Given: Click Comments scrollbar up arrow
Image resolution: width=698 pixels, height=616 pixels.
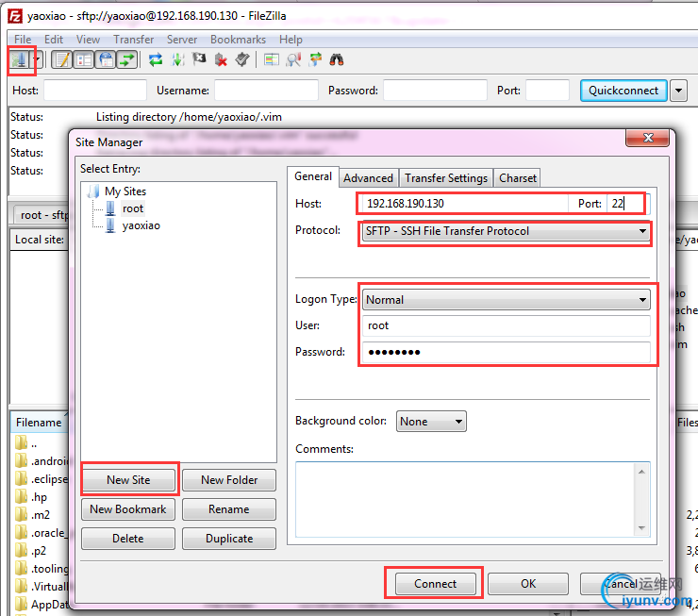Looking at the screenshot, I should pyautogui.click(x=642, y=471).
